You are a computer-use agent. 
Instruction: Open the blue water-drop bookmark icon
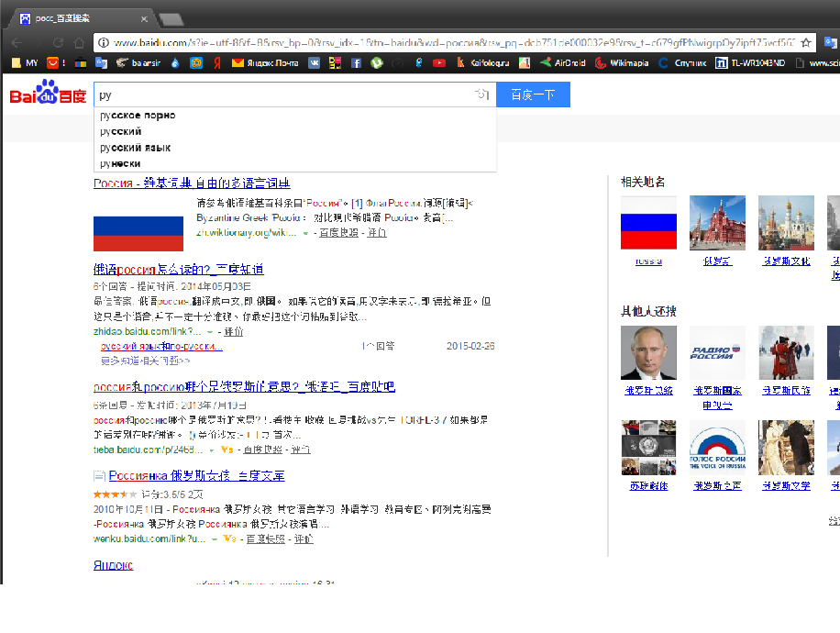[x=175, y=62]
